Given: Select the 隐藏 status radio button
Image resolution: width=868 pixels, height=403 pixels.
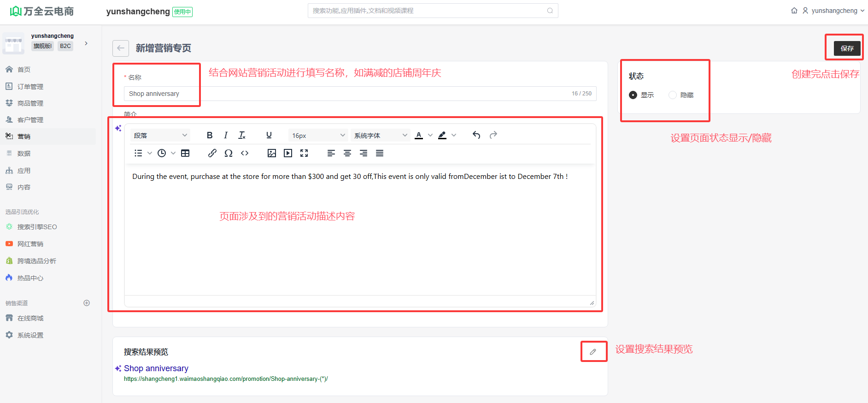Looking at the screenshot, I should tap(673, 95).
